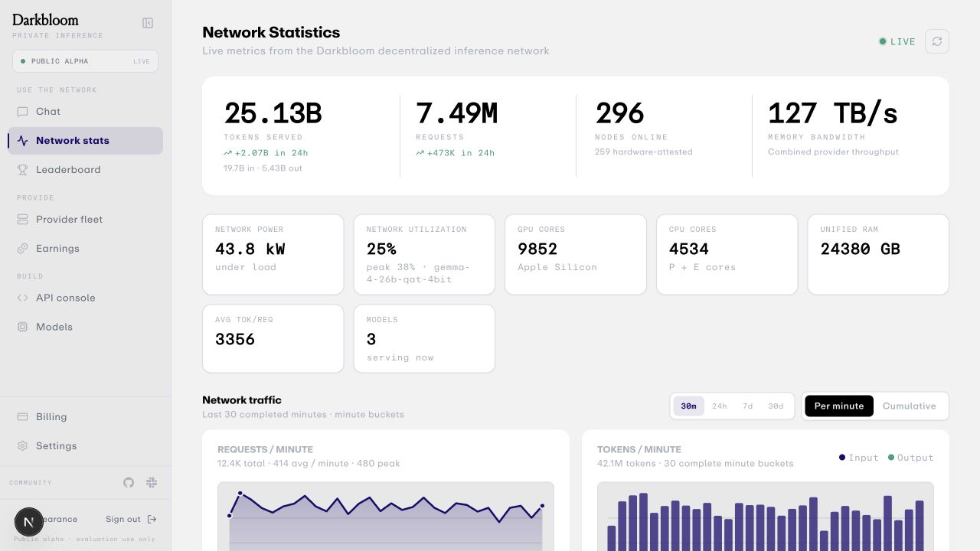Click the Network Statistics page heading

pyautogui.click(x=271, y=32)
